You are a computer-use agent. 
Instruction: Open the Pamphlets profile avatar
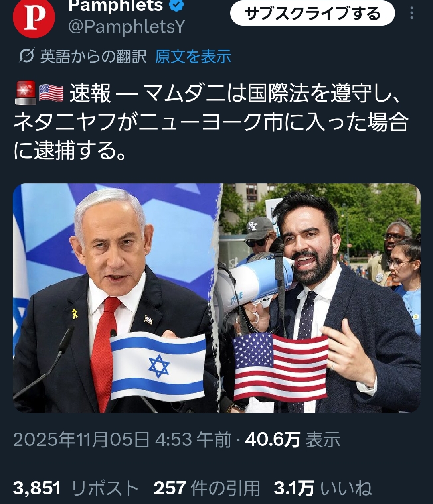point(34,18)
